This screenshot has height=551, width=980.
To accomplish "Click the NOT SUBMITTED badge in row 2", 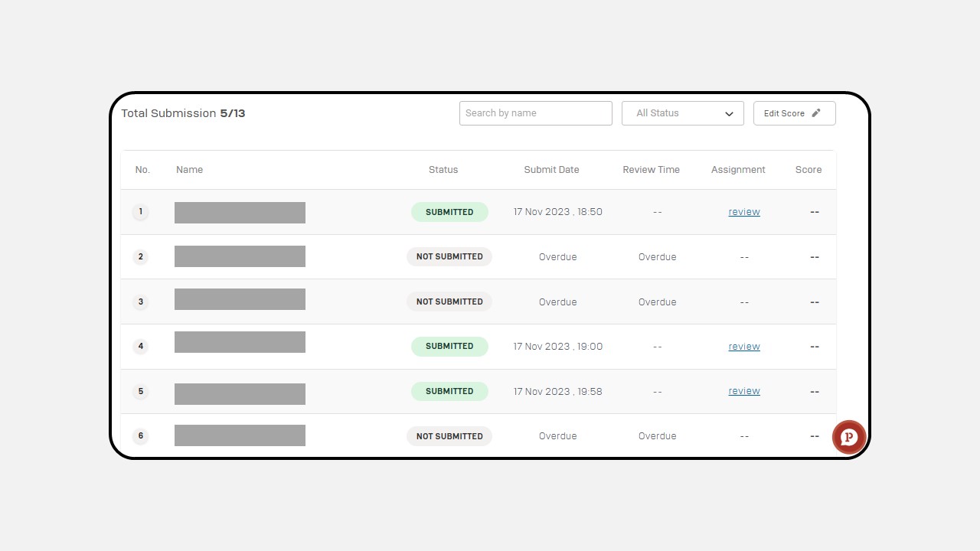I will (449, 256).
